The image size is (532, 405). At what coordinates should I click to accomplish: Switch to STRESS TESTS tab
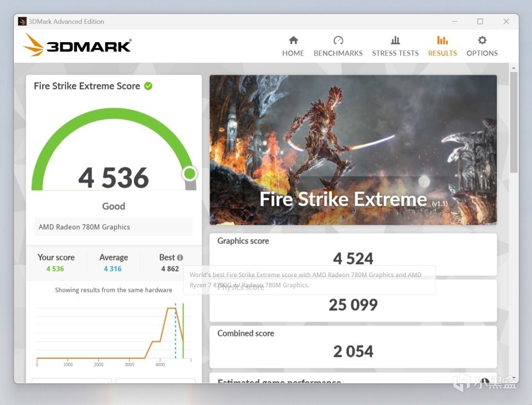tap(395, 46)
